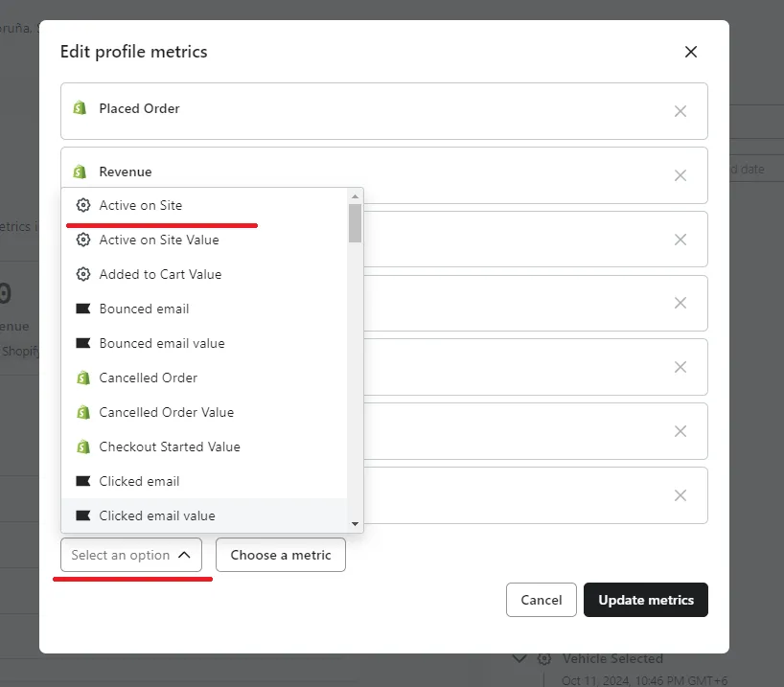Choose Added to Cart Value option

click(160, 274)
